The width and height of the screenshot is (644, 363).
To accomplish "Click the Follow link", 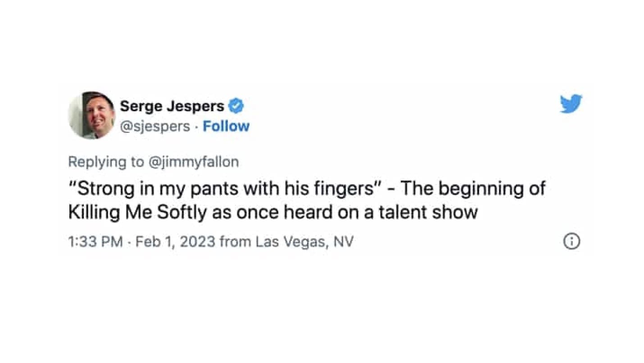I will point(226,127).
